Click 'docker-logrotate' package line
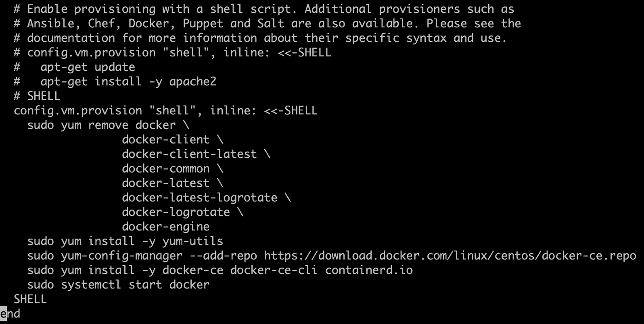 point(176,212)
